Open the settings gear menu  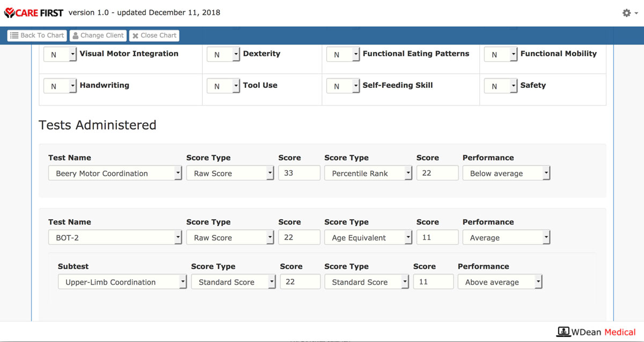(x=630, y=13)
